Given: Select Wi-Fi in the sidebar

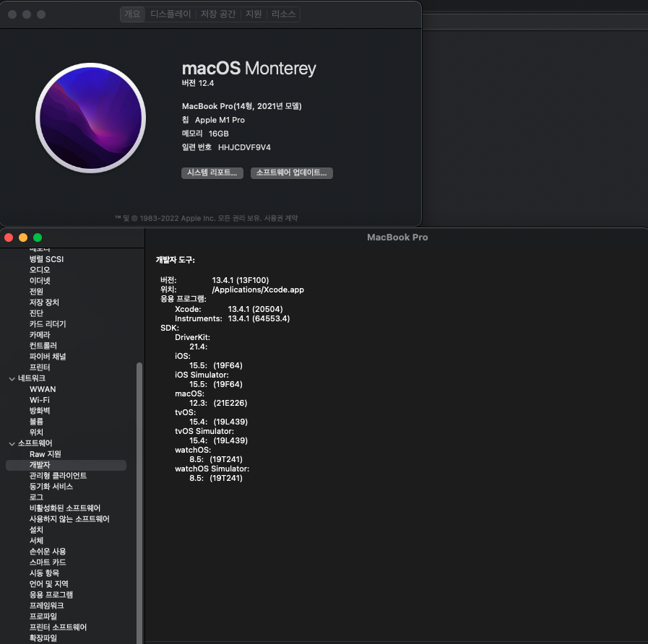Looking at the screenshot, I should point(40,400).
